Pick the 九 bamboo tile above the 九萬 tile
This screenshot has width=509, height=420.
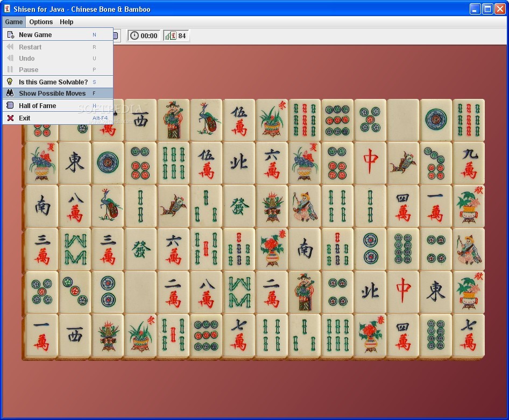[469, 120]
